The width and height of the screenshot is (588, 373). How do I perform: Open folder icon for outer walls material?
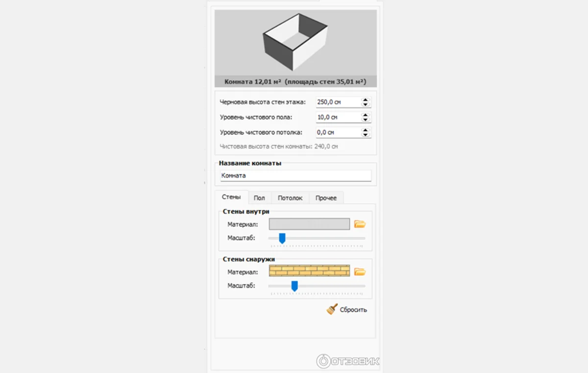(360, 271)
